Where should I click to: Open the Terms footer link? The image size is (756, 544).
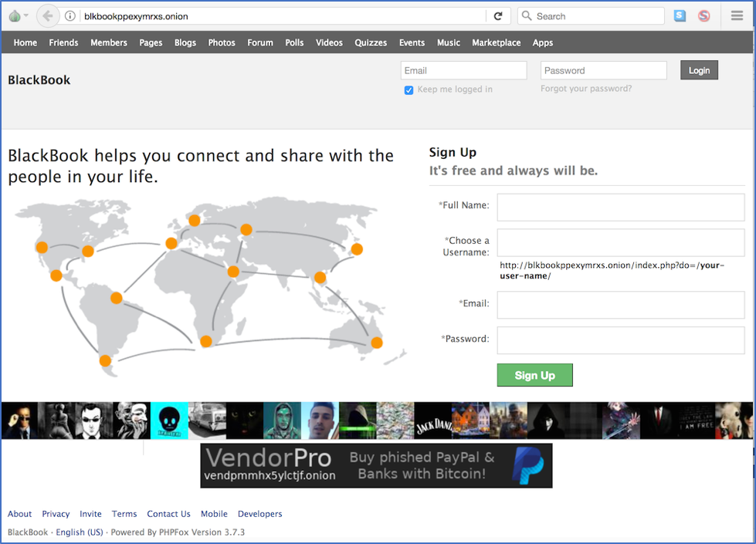click(124, 514)
